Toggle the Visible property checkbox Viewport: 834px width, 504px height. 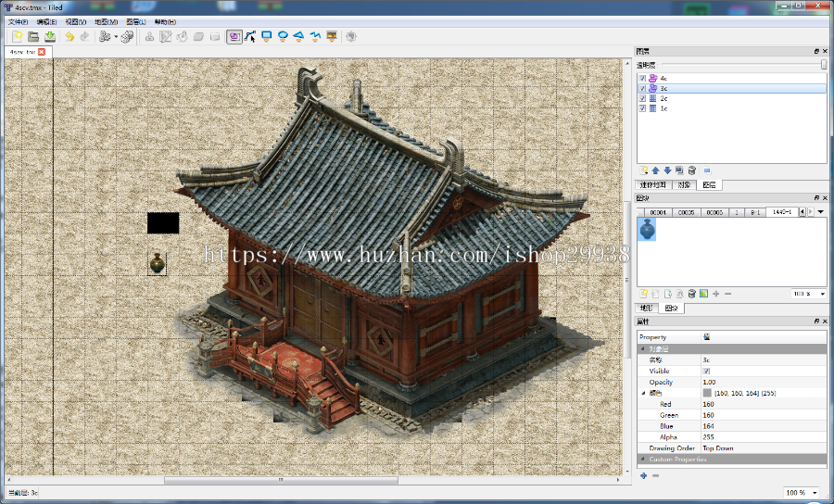(706, 372)
